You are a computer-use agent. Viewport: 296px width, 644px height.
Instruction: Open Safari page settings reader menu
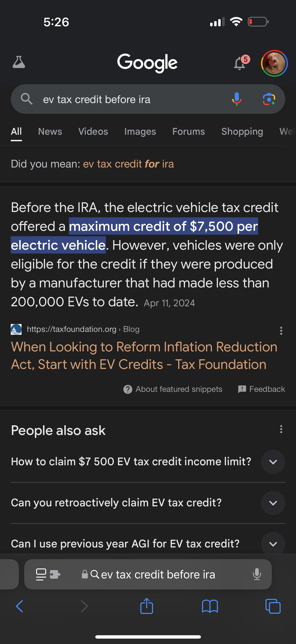point(41,574)
